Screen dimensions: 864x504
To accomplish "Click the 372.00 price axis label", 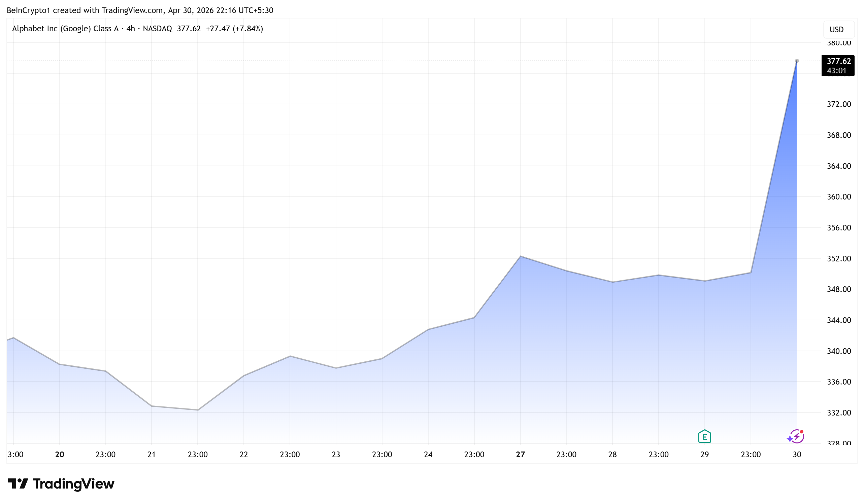I will 839,104.
